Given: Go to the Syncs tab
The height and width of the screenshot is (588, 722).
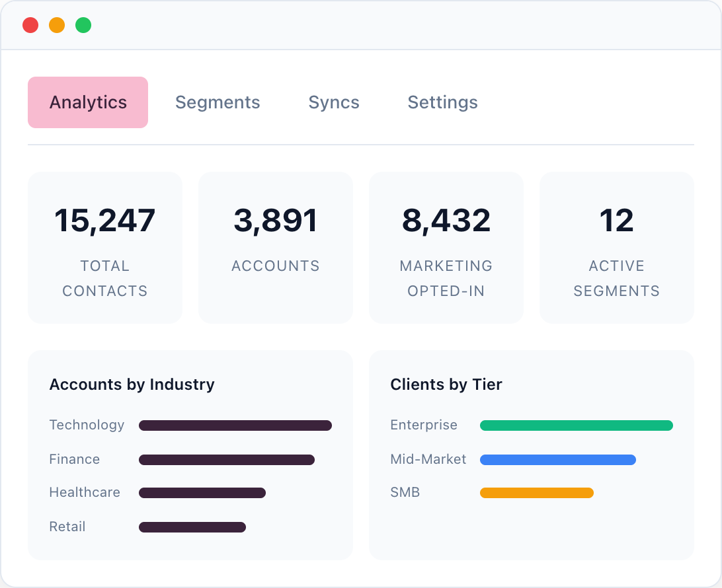Looking at the screenshot, I should click(x=334, y=102).
